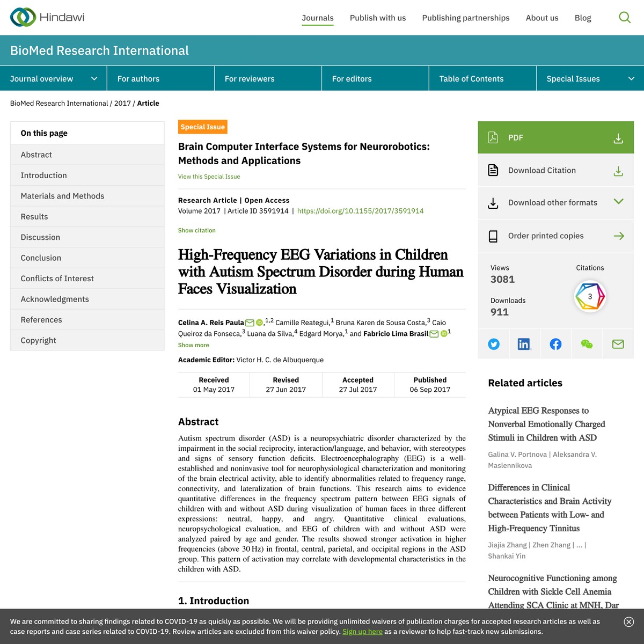Share the article by email icon
This screenshot has height=644, width=644.
(618, 344)
